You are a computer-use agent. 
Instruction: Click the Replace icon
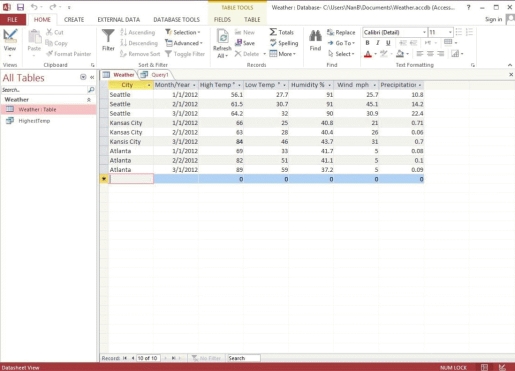(330, 32)
